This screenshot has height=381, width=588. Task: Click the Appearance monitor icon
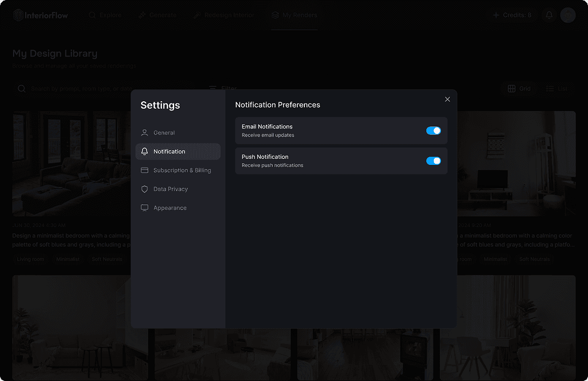(x=145, y=207)
